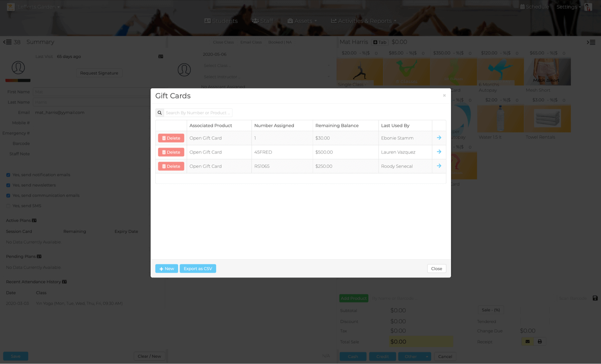The image size is (601, 364).
Task: Open the Activities & Reports dropdown
Action: [x=364, y=21]
